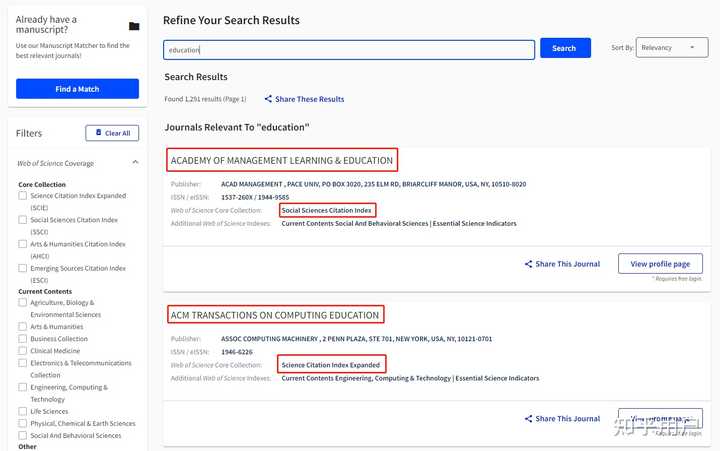Collapse the Web of Science Coverage section
The image size is (720, 451).
pyautogui.click(x=135, y=163)
